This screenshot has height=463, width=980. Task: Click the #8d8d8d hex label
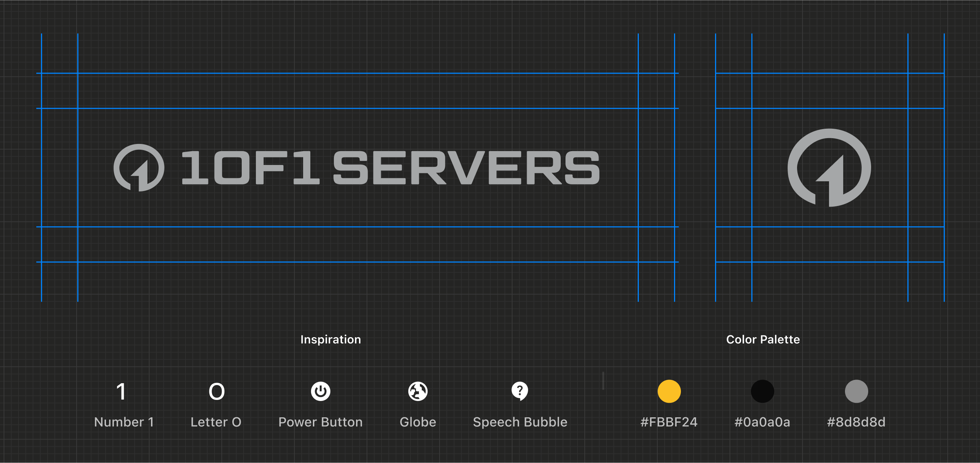point(856,422)
